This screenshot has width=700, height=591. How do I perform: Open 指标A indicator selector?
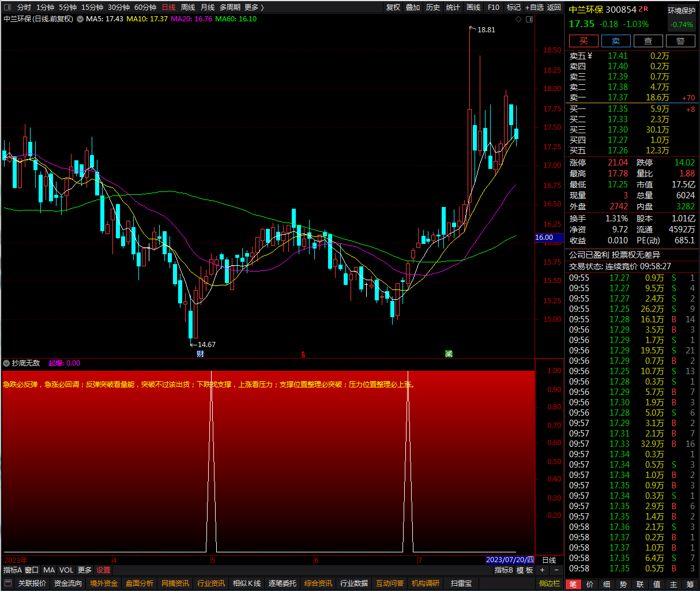pyautogui.click(x=13, y=570)
